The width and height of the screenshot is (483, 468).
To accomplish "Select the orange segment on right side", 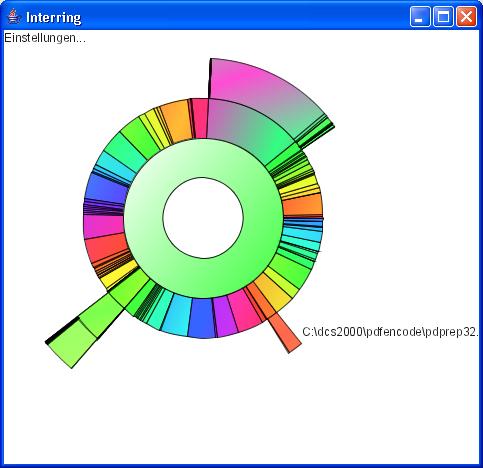I will [303, 205].
